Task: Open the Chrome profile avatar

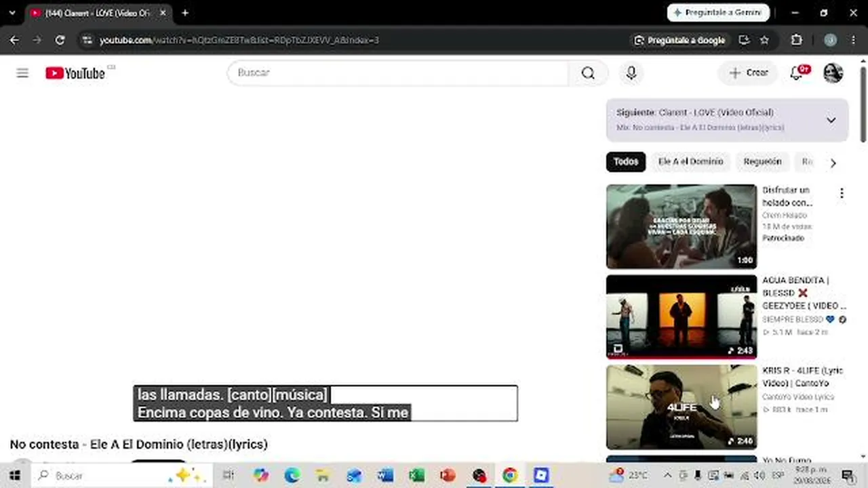Action: (830, 40)
